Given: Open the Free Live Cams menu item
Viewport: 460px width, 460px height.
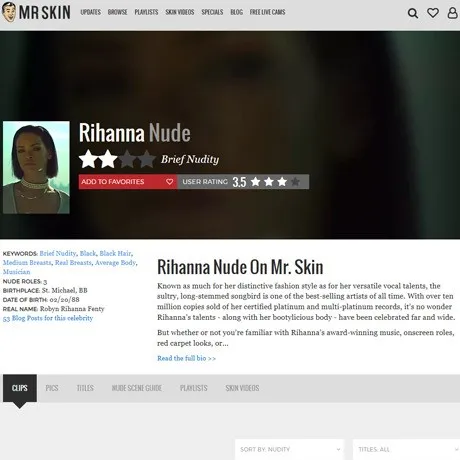Looking at the screenshot, I should [267, 12].
